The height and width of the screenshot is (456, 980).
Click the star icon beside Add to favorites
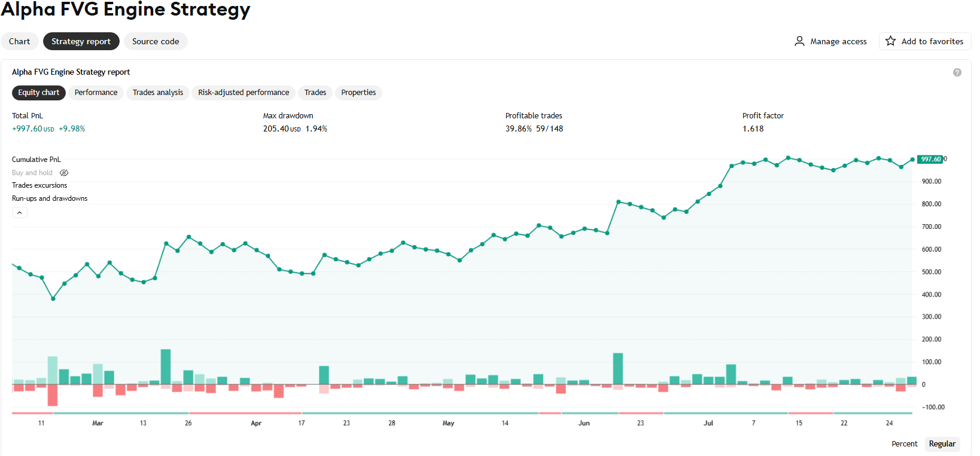[891, 41]
